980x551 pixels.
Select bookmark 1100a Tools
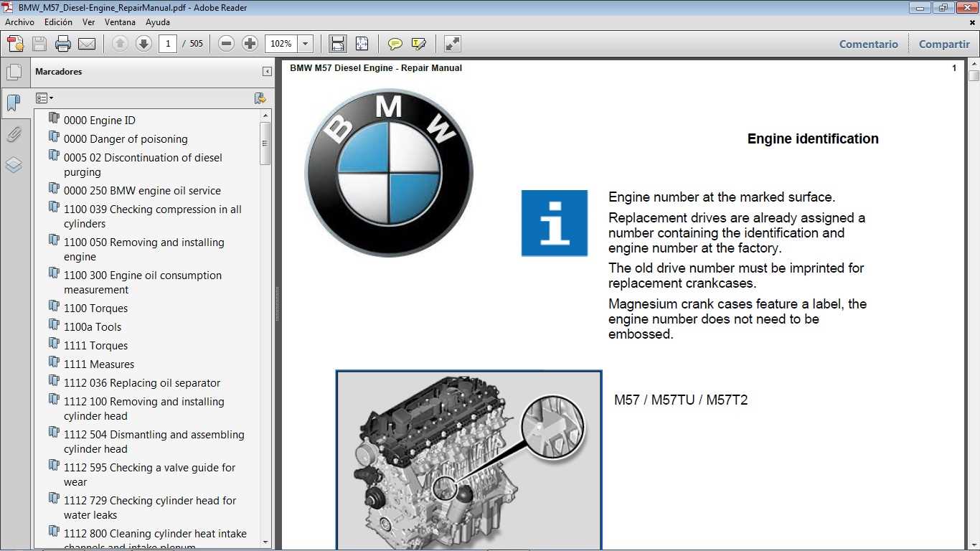[93, 327]
